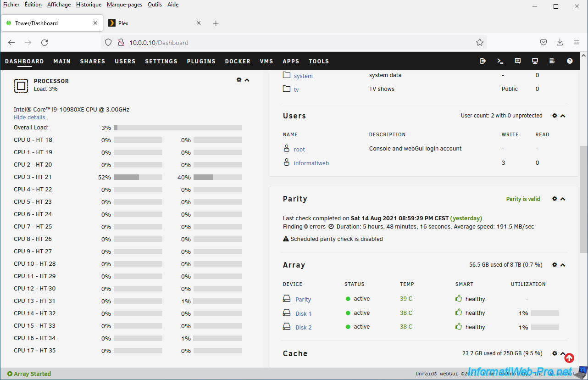Click the Disk 1 utilization bar
588x380 pixels.
coord(544,313)
